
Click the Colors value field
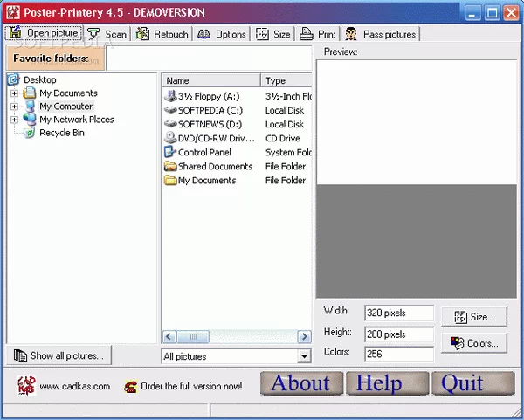[399, 354]
